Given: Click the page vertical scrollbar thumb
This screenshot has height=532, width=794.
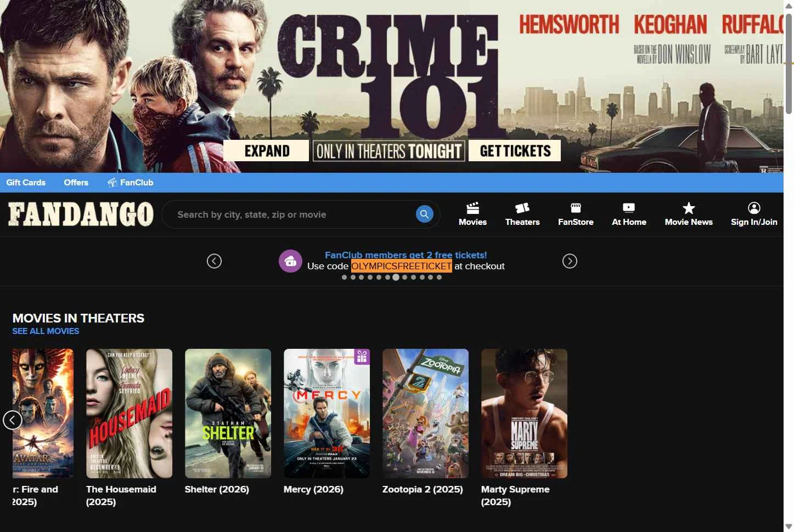Looking at the screenshot, I should (789, 63).
